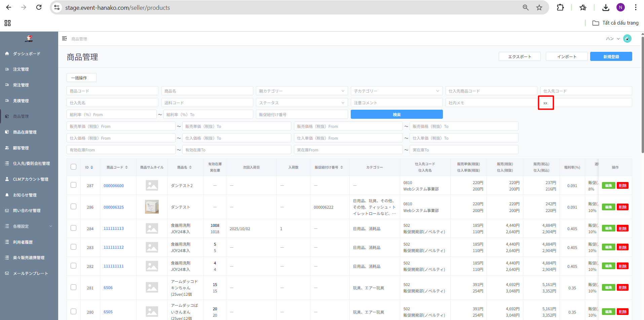Sort by the ID column arrows
Viewport: 644px width, 320px height.
92,167
